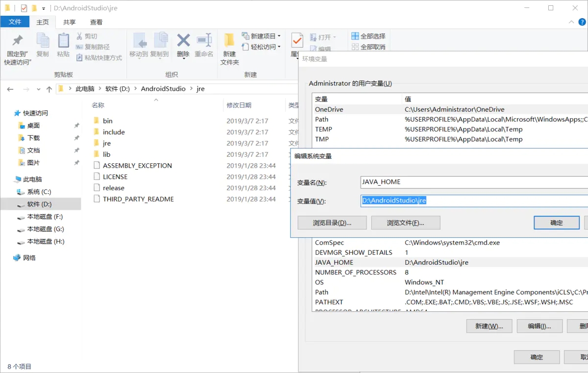
Task: Select ASSEMBLY_EXCEPTION file
Action: pos(137,166)
